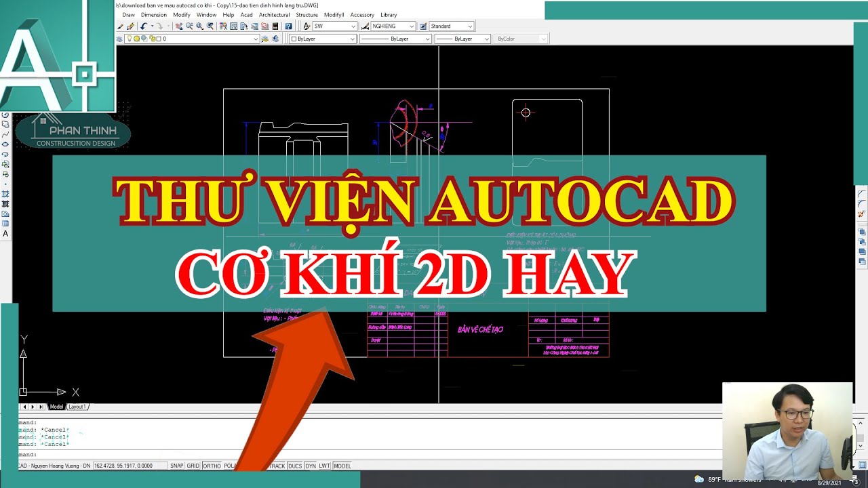Toggle SNAP mode in status bar
The width and height of the screenshot is (868, 488).
point(177,466)
